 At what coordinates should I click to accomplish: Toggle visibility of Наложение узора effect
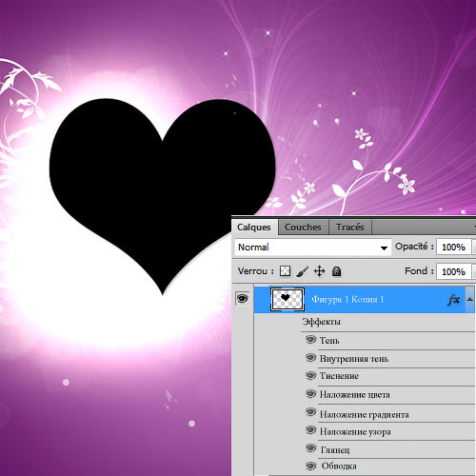pyautogui.click(x=310, y=430)
